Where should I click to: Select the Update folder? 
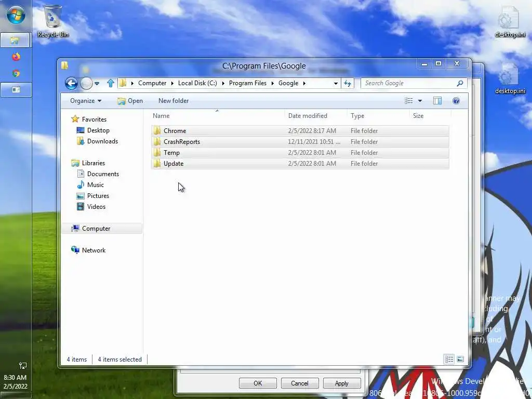pyautogui.click(x=300, y=163)
